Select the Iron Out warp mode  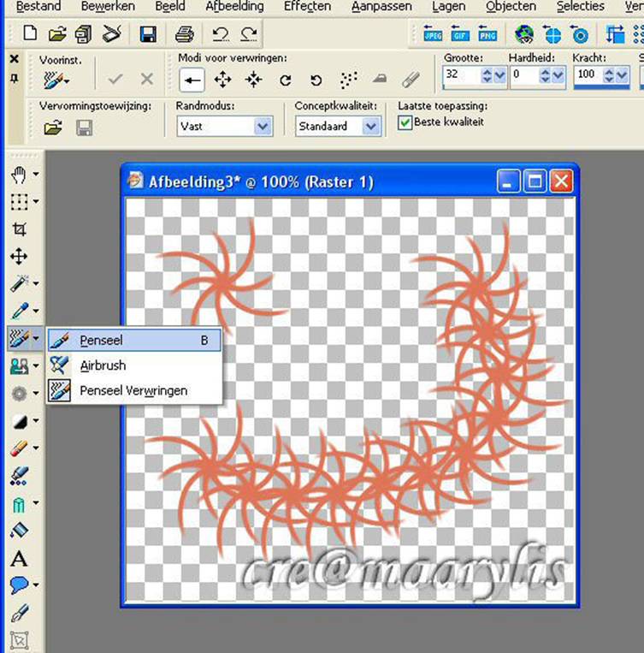[x=379, y=79]
